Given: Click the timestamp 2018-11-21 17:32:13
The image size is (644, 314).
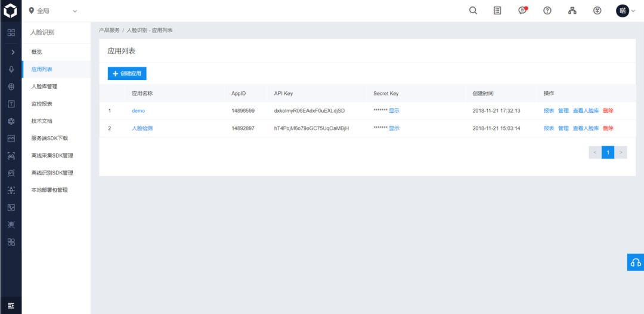Looking at the screenshot, I should [x=497, y=111].
